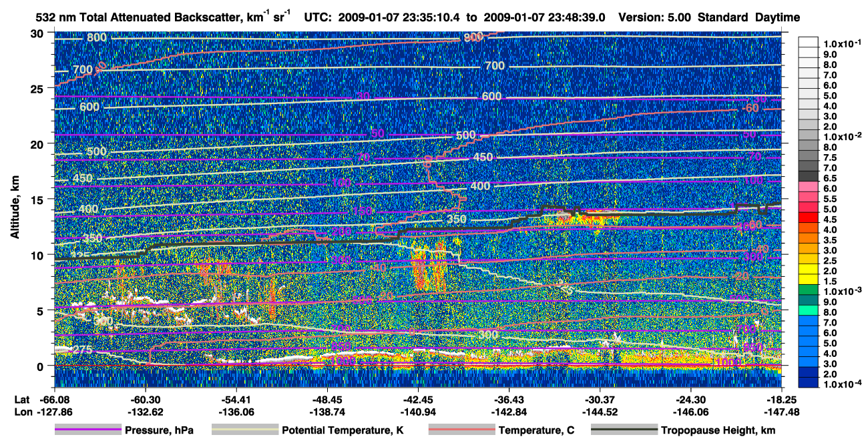868x445 pixels.
Task: Click the longitude value "-146.06"
Action: coord(691,412)
